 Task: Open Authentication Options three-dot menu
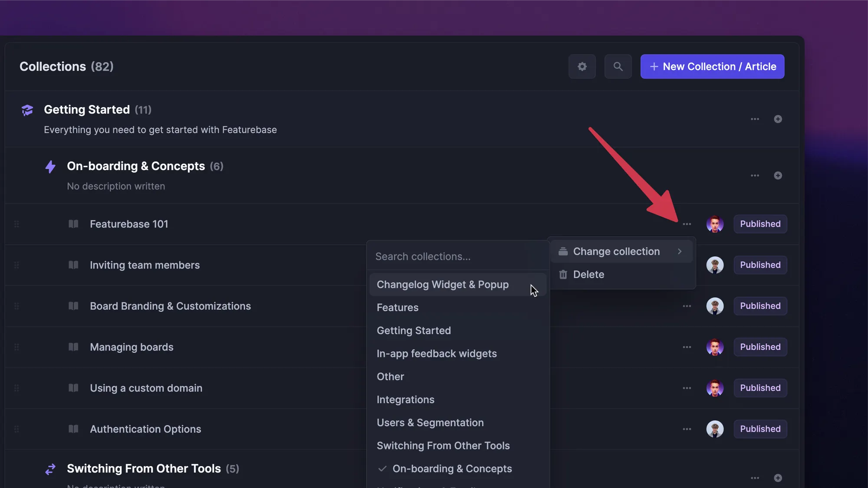point(687,429)
